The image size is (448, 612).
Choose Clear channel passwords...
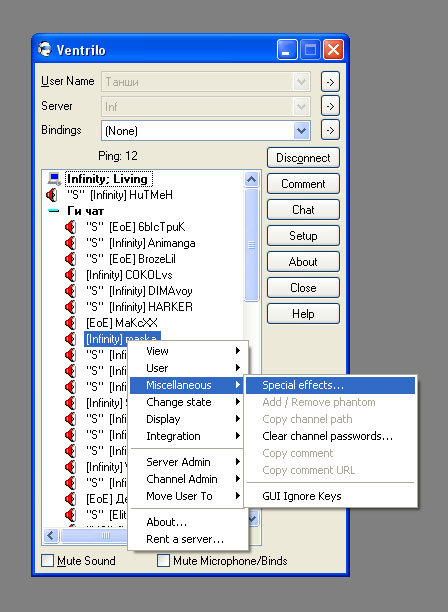pos(331,436)
